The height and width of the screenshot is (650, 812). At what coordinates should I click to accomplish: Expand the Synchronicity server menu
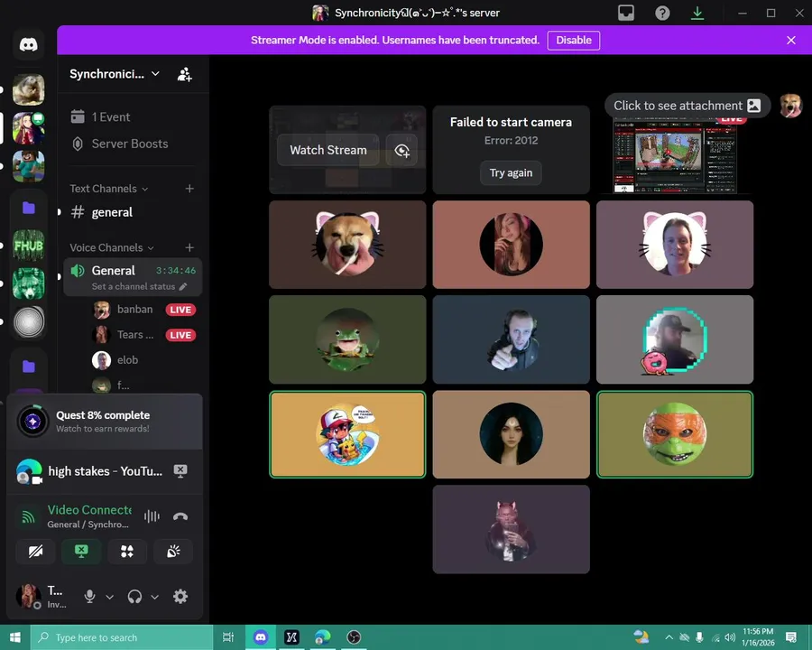click(x=115, y=74)
